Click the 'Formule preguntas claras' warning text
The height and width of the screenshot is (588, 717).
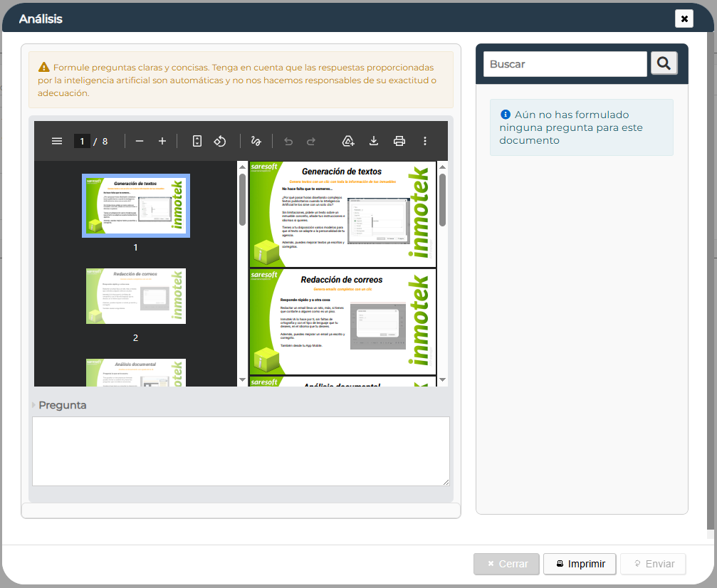237,80
